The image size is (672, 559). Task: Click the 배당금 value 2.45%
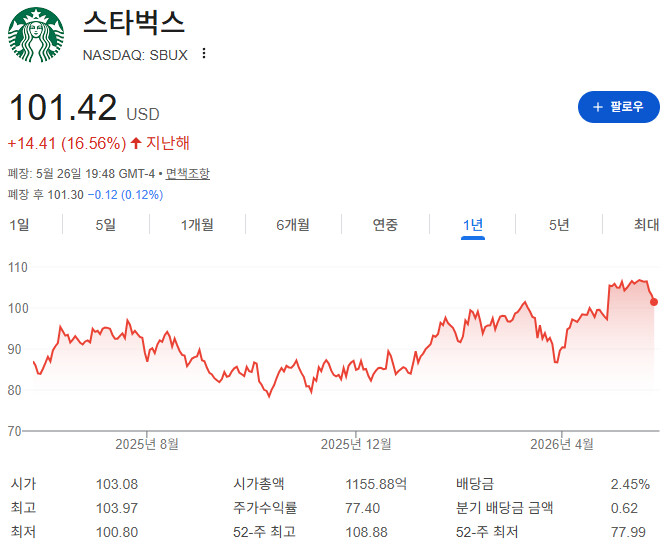tap(630, 484)
